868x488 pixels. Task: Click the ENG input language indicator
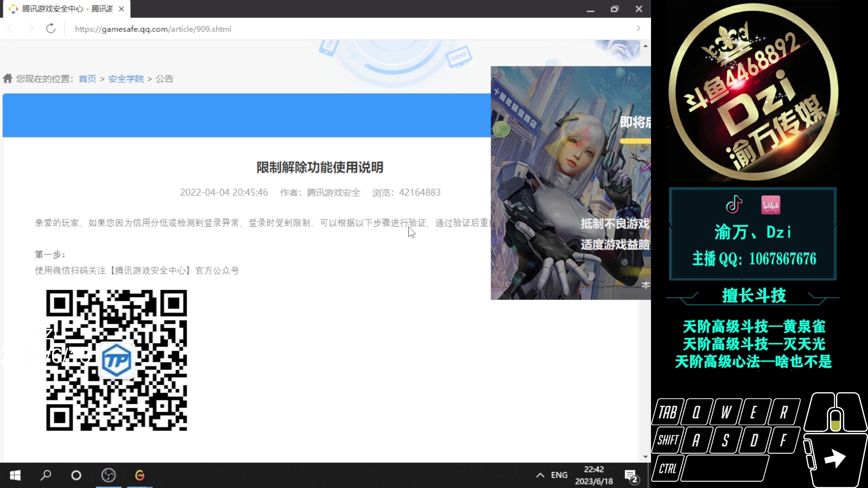[x=559, y=475]
